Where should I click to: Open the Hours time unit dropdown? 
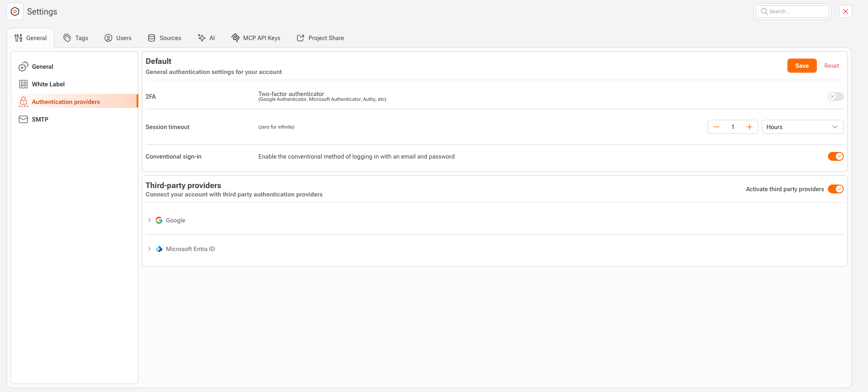(802, 127)
